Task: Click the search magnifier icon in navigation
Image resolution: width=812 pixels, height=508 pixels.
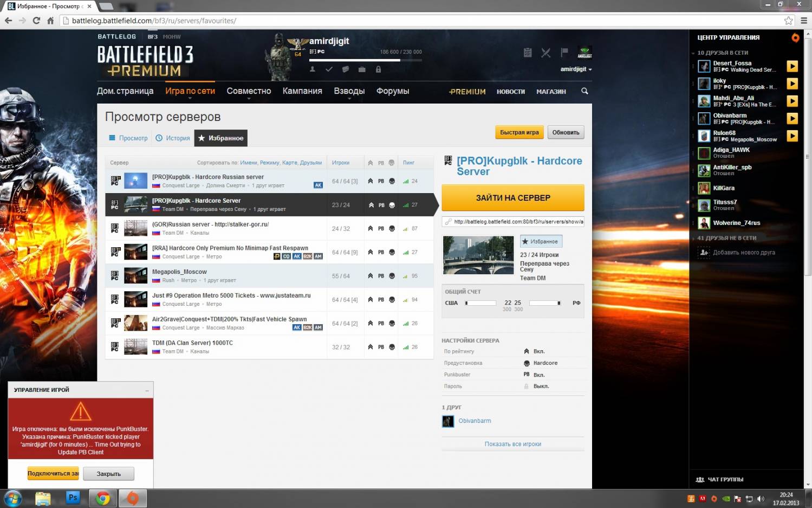Action: click(x=584, y=91)
